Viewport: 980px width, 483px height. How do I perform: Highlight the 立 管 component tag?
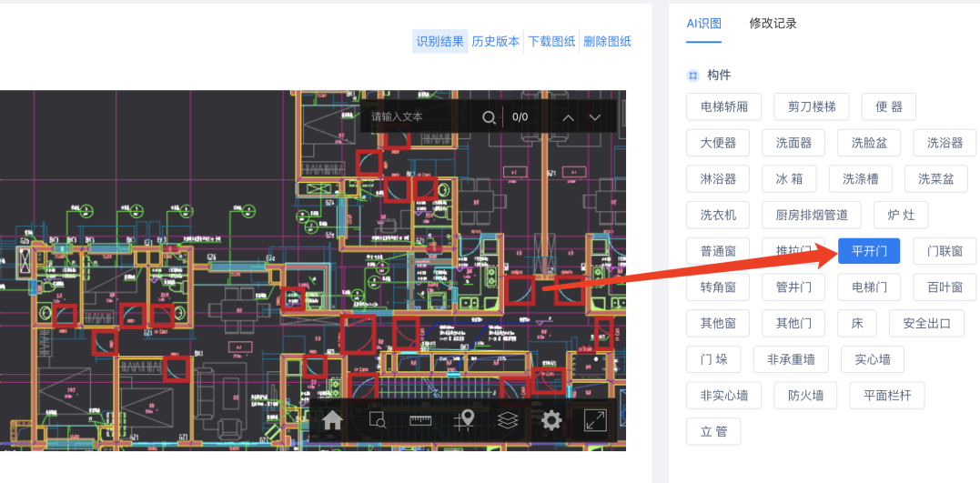[713, 432]
